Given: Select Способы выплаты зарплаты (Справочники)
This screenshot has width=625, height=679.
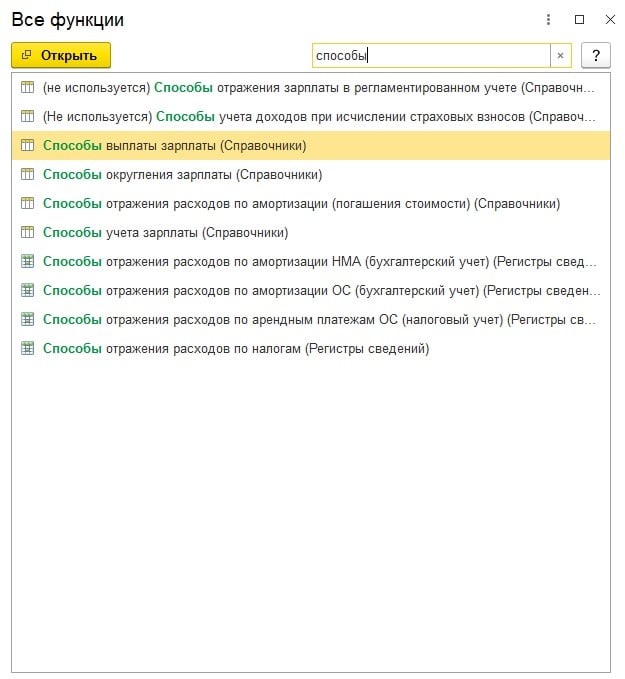Looking at the screenshot, I should 174,146.
